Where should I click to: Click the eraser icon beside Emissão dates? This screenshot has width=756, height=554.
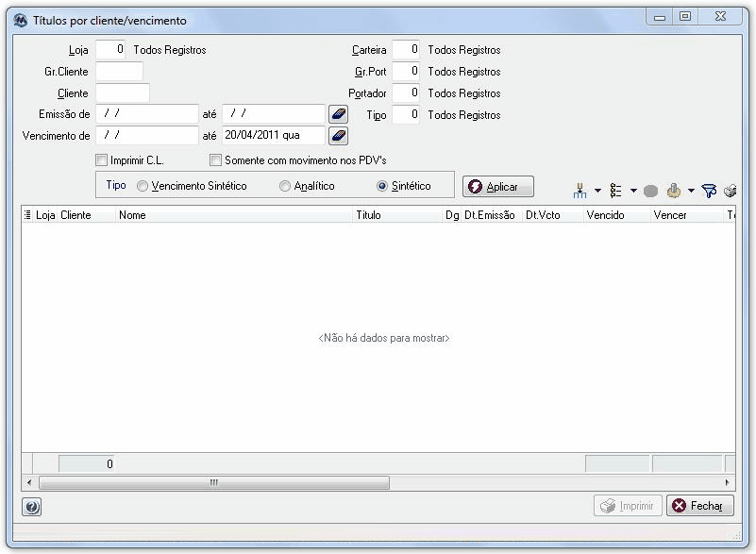(x=338, y=114)
